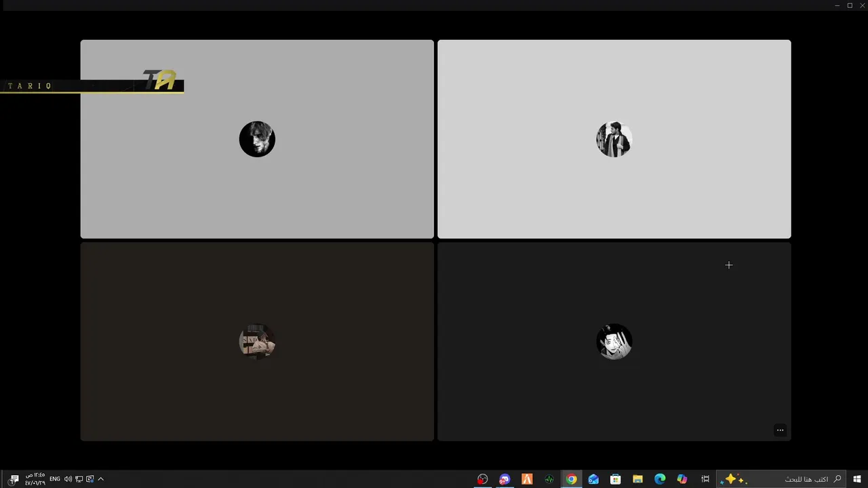Open the notification center icon
Viewport: 868px width, 488px height.
14,479
